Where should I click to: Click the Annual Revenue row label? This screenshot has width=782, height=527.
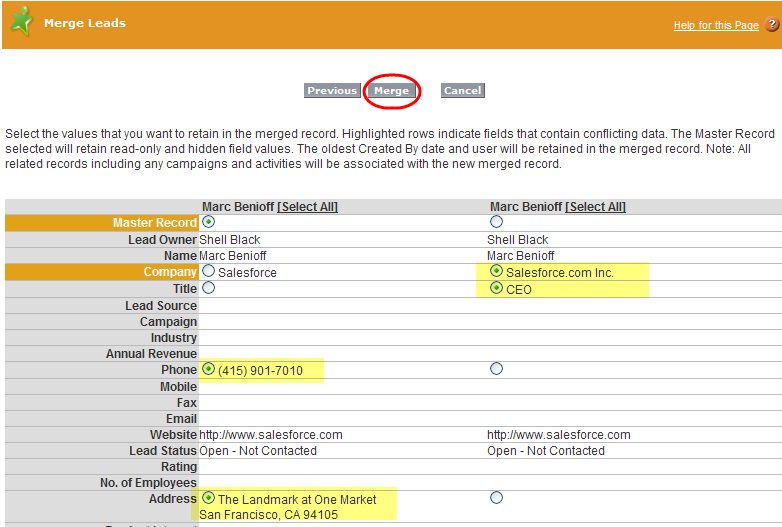coord(152,354)
